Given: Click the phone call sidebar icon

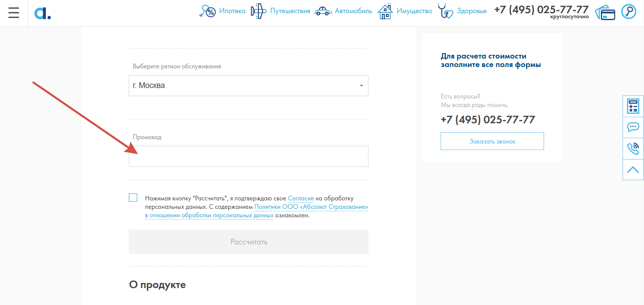Looking at the screenshot, I should tap(633, 148).
